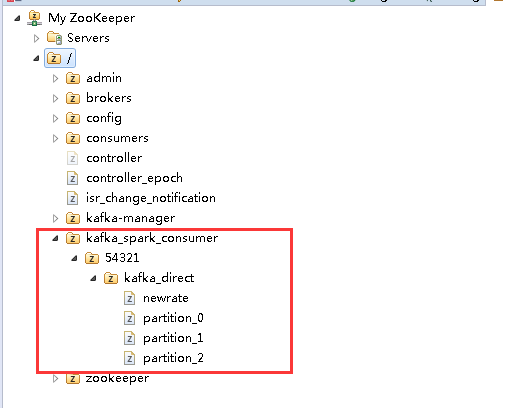Click the partition_0 znode file icon
The width and height of the screenshot is (516, 408).
(x=129, y=318)
